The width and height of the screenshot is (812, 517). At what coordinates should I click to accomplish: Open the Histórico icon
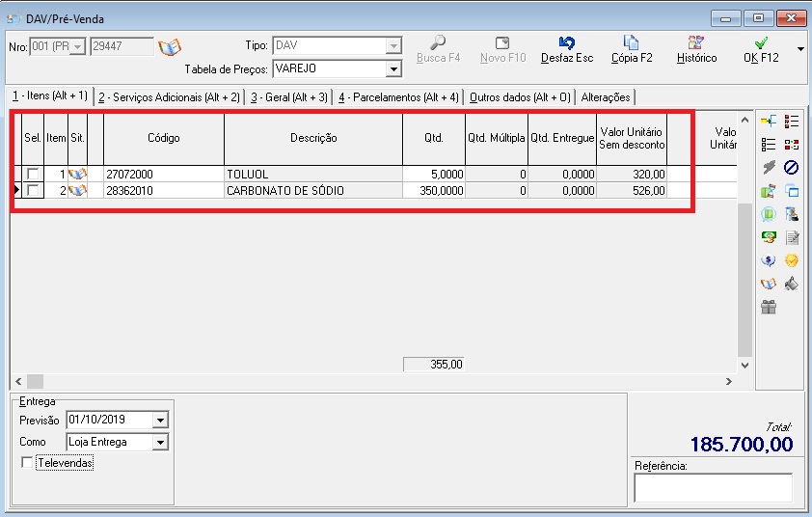pos(696,43)
